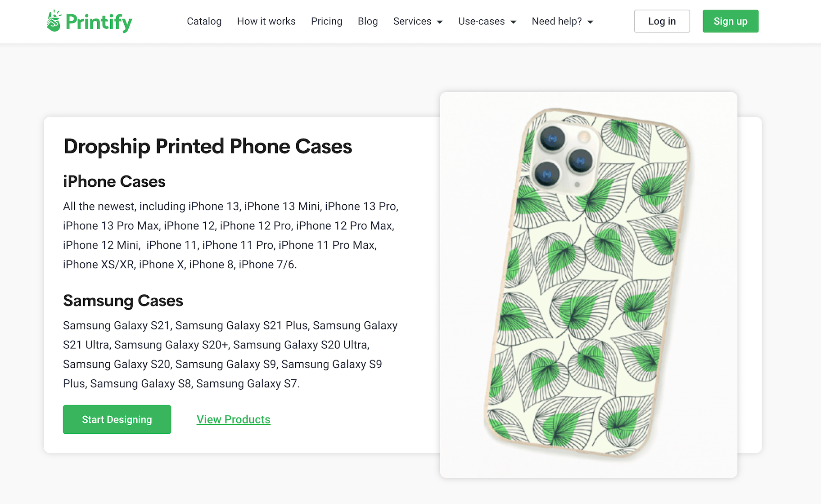
Task: Click the Need help? dropdown arrow
Action: tap(591, 22)
